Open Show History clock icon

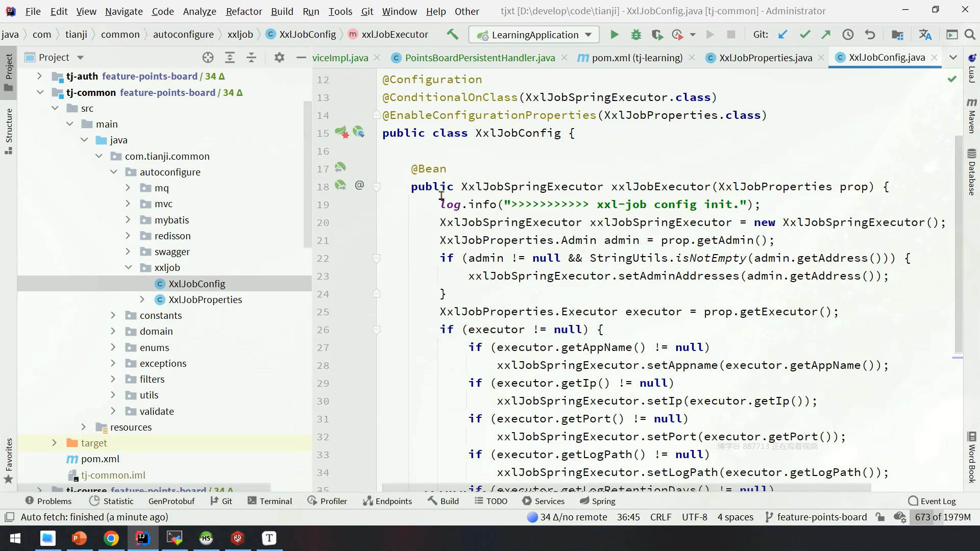848,35
